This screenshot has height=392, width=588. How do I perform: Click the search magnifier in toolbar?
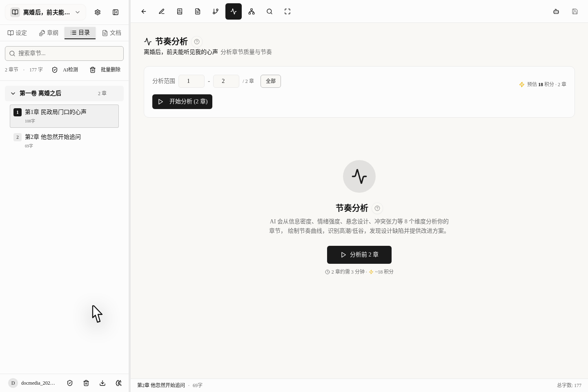(x=269, y=11)
